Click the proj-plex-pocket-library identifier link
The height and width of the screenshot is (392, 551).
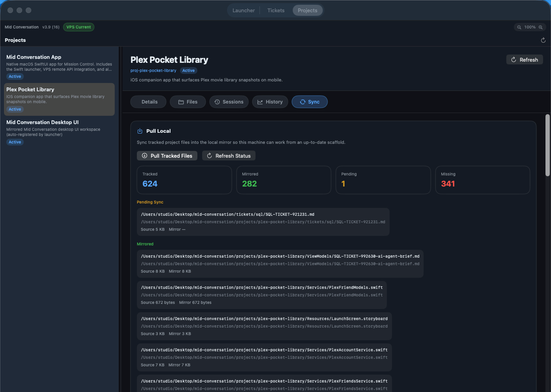click(153, 71)
